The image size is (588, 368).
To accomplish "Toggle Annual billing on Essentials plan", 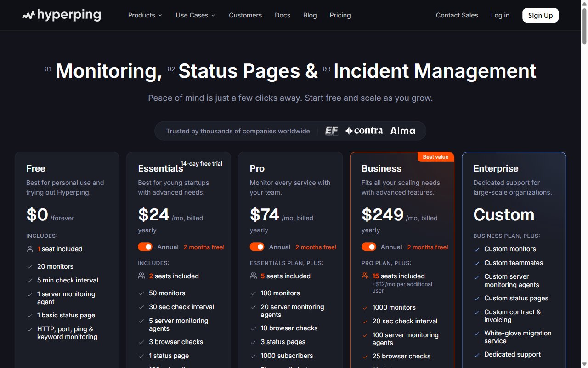I will click(x=145, y=247).
